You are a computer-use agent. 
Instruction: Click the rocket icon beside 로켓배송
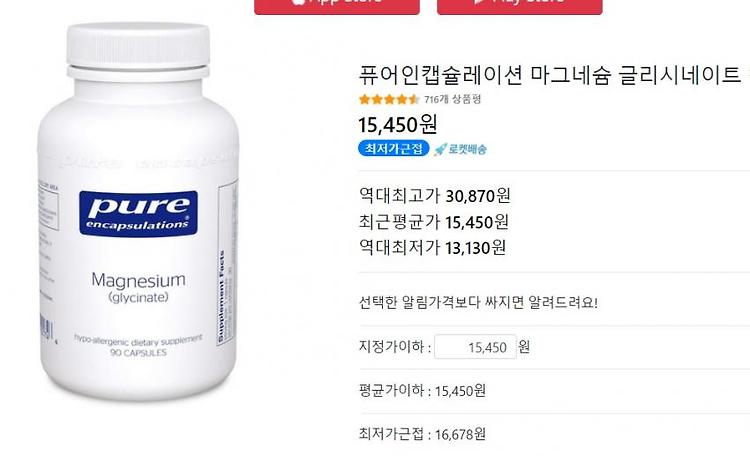pyautogui.click(x=440, y=149)
